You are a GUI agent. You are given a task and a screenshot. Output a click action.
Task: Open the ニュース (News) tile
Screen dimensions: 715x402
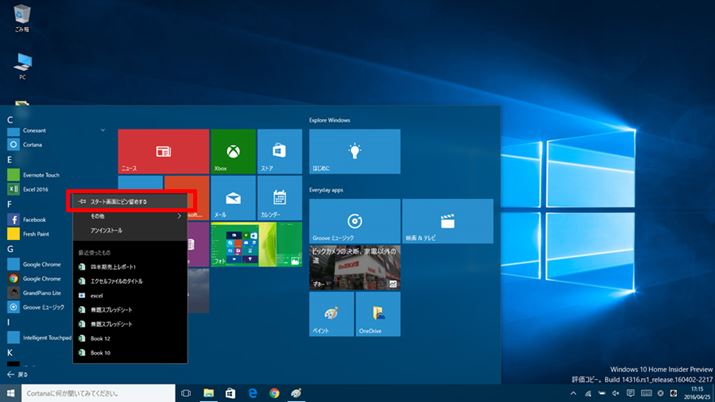click(163, 151)
